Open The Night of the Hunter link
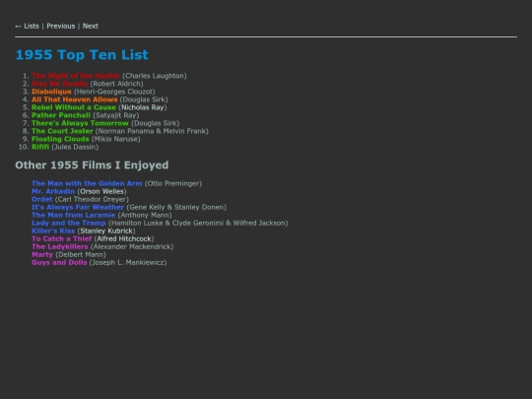Image resolution: width=532 pixels, height=399 pixels. coord(76,76)
